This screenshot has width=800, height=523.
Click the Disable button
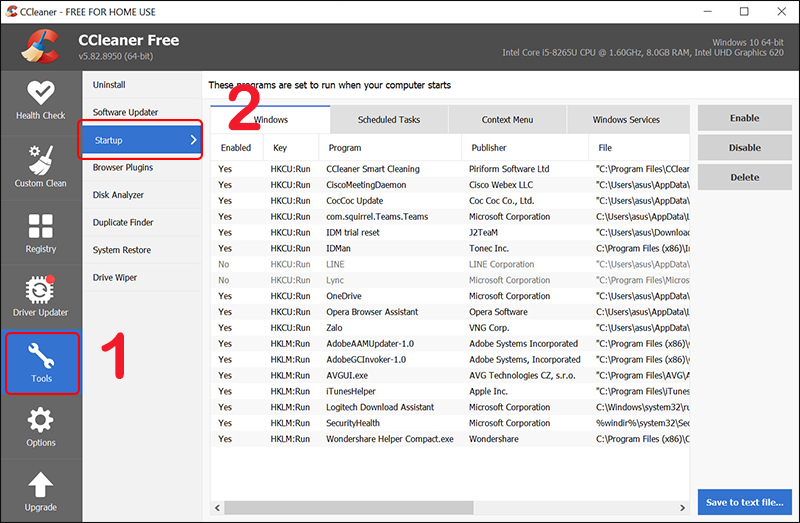tap(744, 147)
